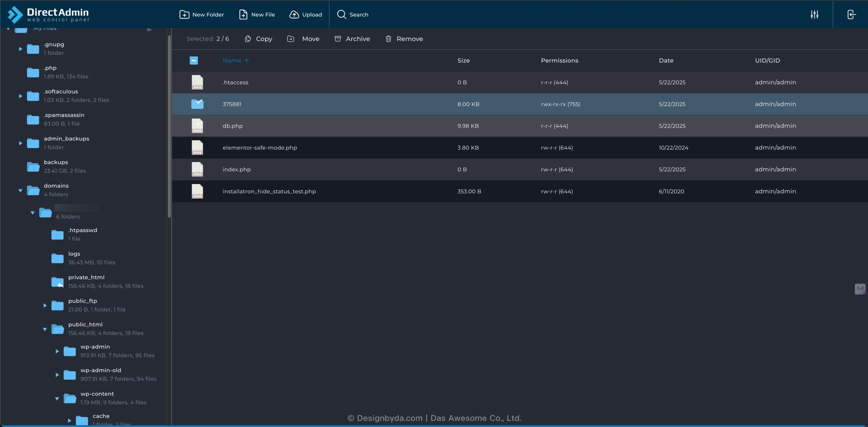Uncheck the db.php file selection

tap(197, 126)
